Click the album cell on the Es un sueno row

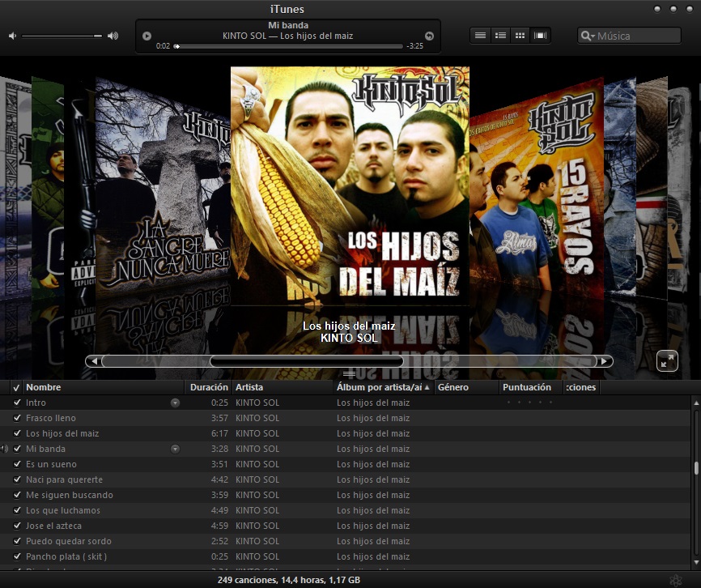click(373, 464)
